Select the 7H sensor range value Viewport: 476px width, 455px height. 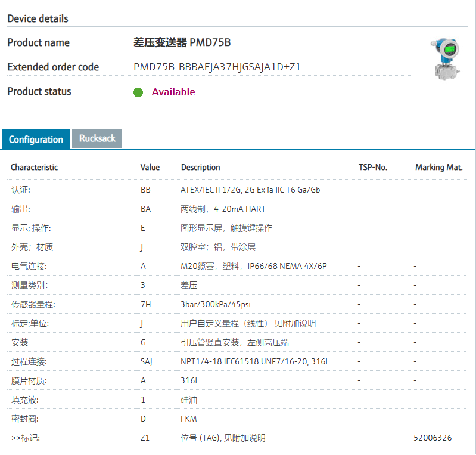point(145,304)
